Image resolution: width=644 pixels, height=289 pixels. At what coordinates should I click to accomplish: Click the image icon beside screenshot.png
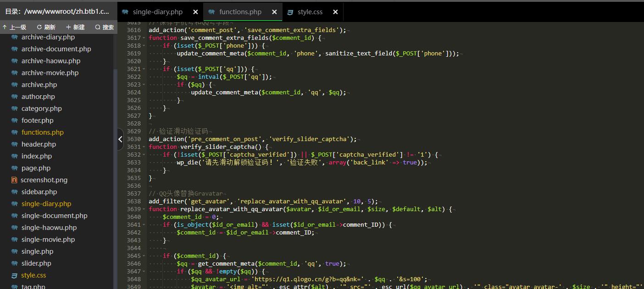point(14,180)
